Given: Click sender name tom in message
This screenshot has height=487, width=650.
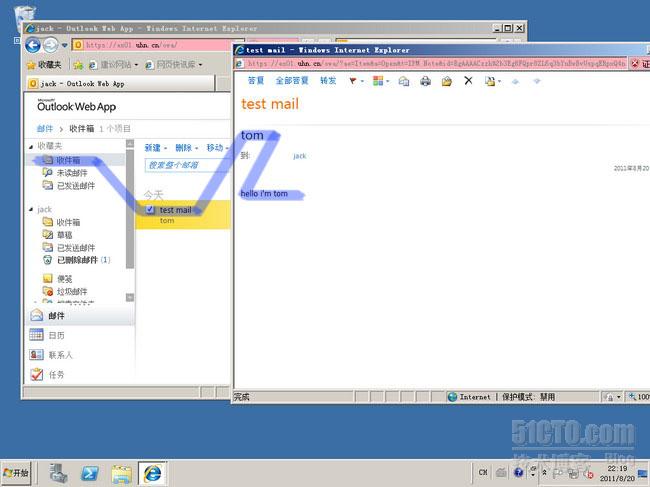Looking at the screenshot, I should [252, 136].
